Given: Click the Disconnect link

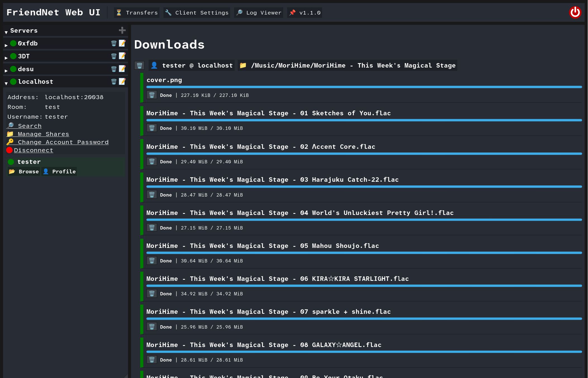Looking at the screenshot, I should pos(33,150).
